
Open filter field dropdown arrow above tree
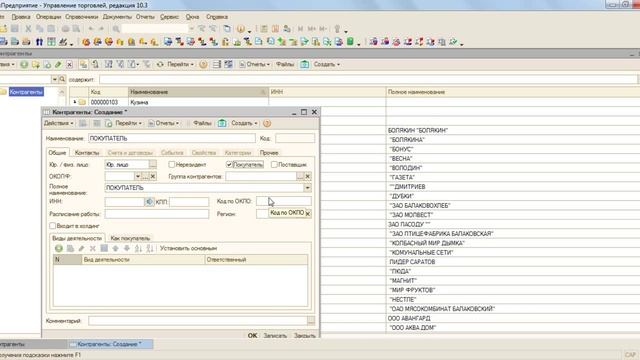pyautogui.click(x=54, y=79)
